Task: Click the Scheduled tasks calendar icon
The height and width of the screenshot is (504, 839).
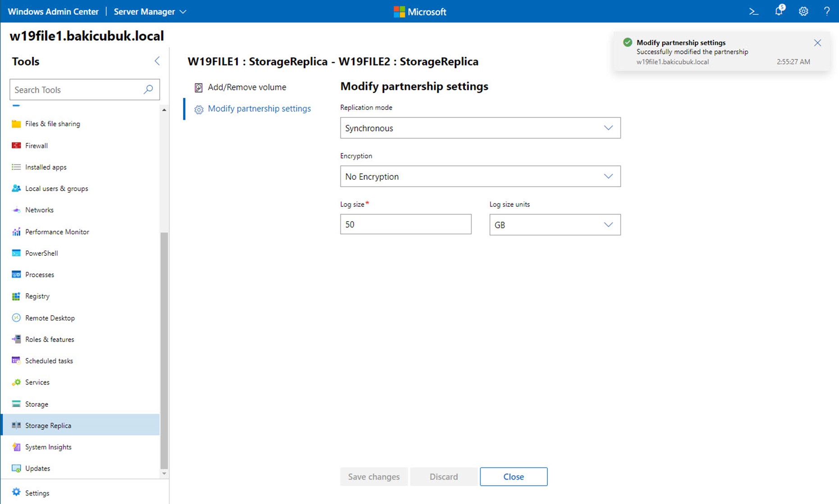Action: (16, 360)
